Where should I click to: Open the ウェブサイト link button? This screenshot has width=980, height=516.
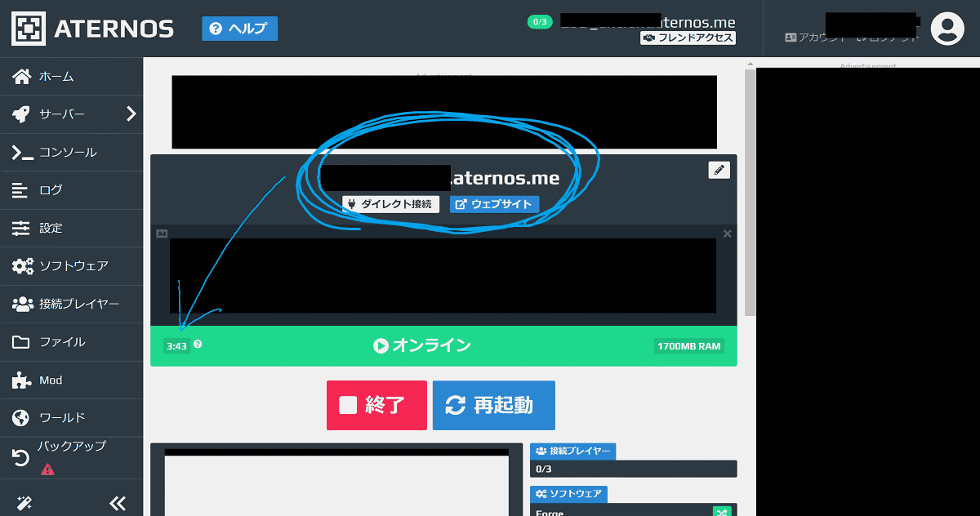pos(494,204)
